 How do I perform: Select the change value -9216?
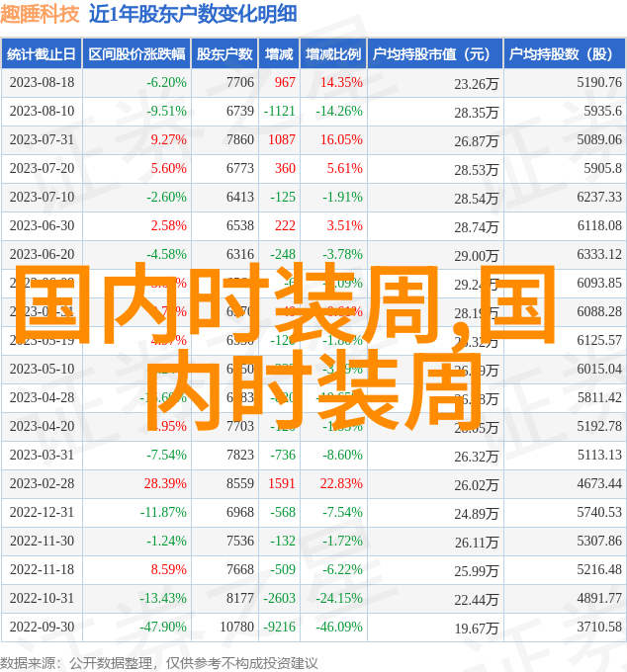[x=280, y=627]
